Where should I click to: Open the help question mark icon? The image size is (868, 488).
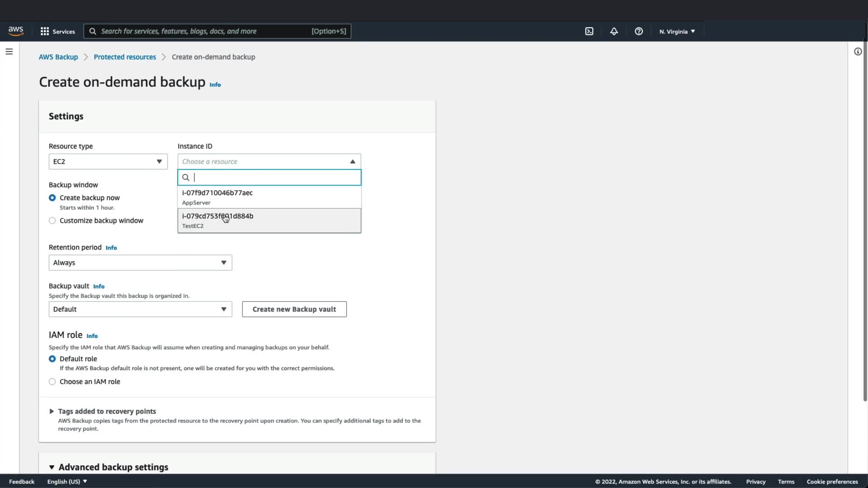coord(638,31)
